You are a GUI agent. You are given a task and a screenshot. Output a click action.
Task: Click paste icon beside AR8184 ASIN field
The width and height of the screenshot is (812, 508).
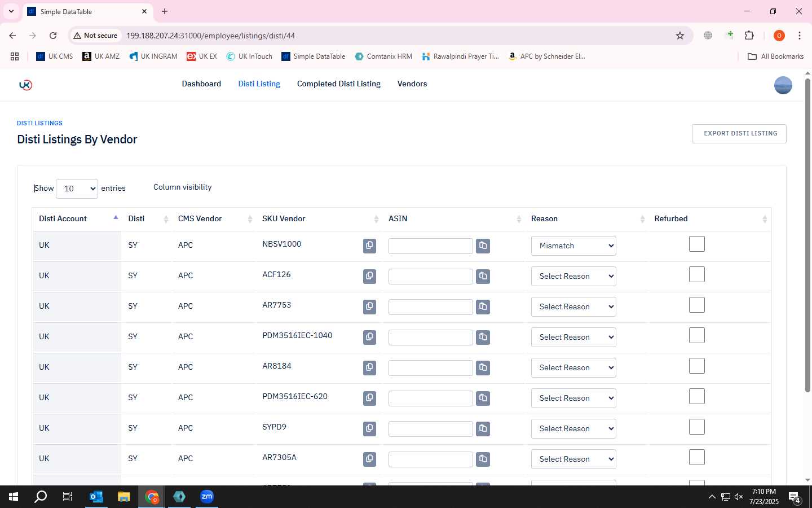pyautogui.click(x=483, y=367)
